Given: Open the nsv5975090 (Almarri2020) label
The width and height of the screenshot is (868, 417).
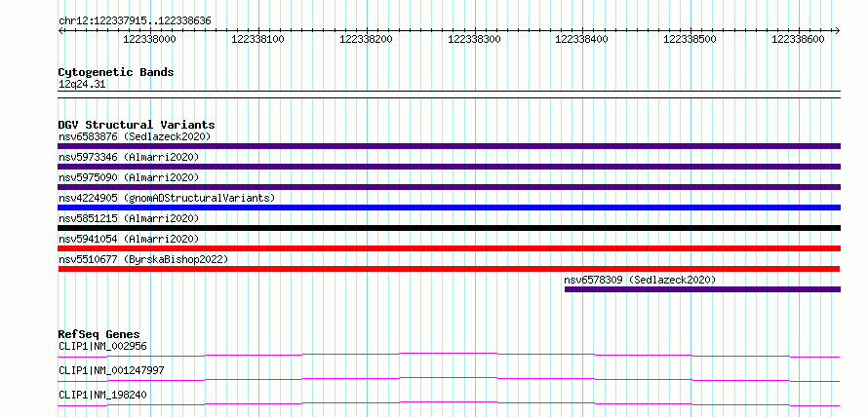Looking at the screenshot, I should [129, 177].
